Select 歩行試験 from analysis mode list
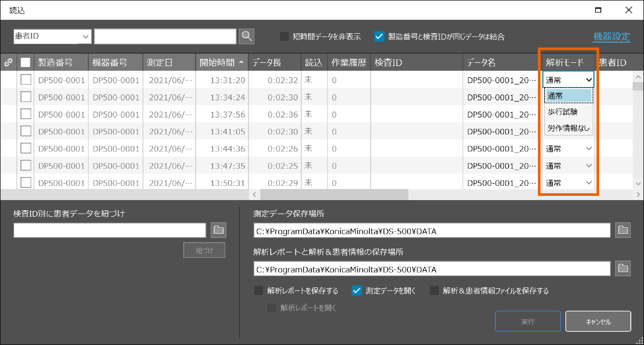 tap(563, 112)
